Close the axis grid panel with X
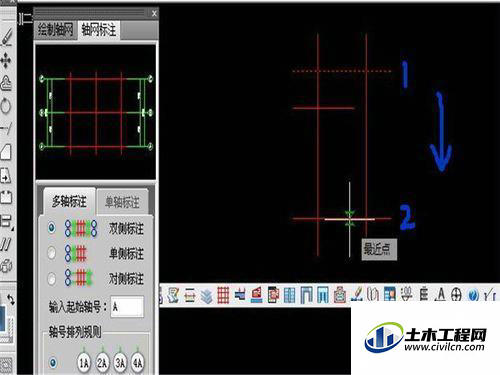Viewport: 500px width, 375px height. coord(154,14)
